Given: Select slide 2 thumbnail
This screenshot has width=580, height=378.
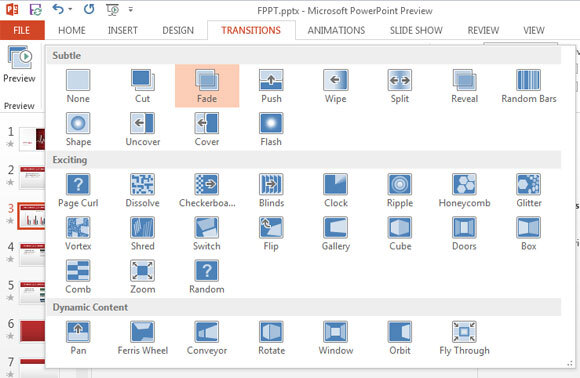Looking at the screenshot, I should [x=32, y=177].
